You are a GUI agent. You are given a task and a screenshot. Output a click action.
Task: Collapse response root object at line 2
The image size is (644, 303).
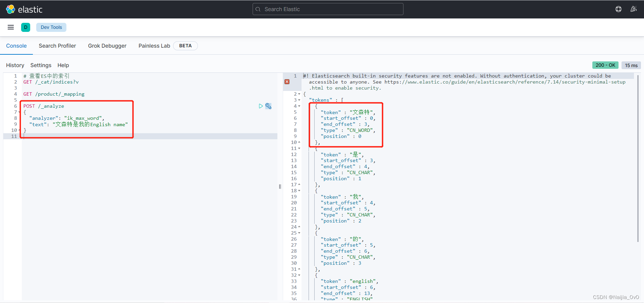point(299,94)
